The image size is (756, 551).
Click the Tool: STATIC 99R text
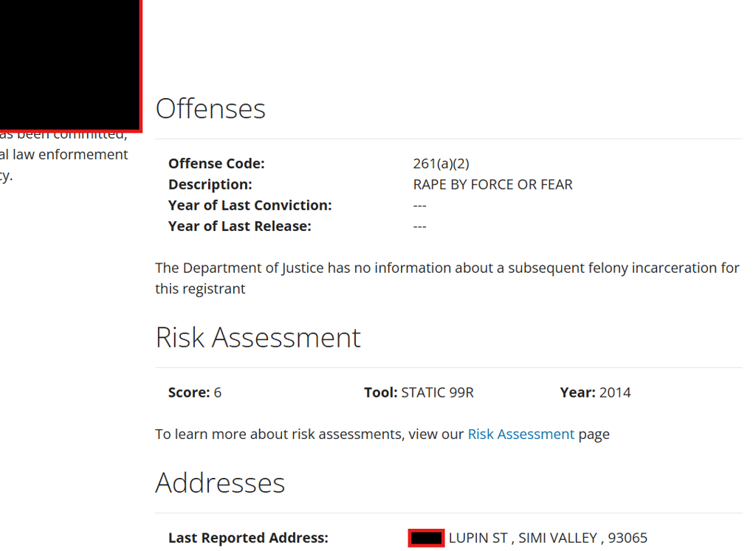point(419,392)
